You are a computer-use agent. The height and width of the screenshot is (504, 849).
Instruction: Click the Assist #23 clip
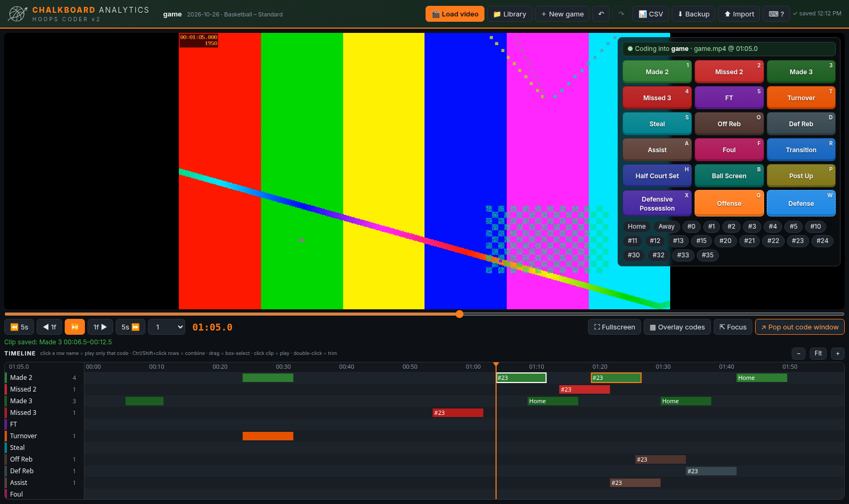click(x=635, y=483)
